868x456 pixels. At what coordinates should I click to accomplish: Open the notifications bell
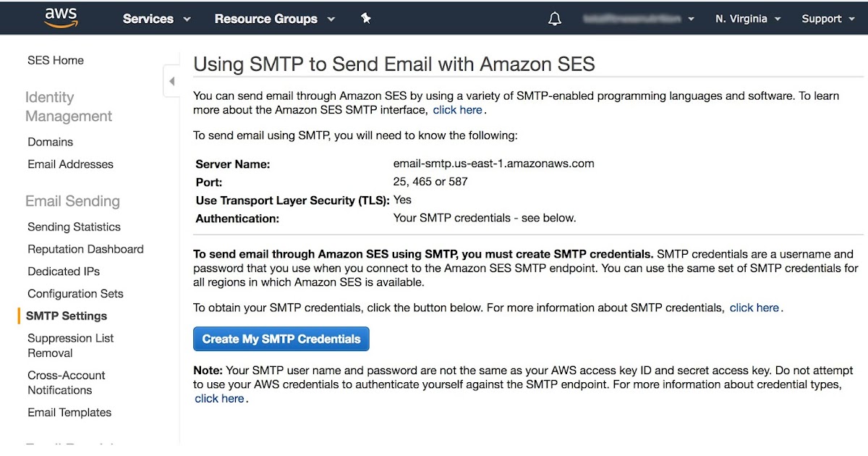point(554,17)
